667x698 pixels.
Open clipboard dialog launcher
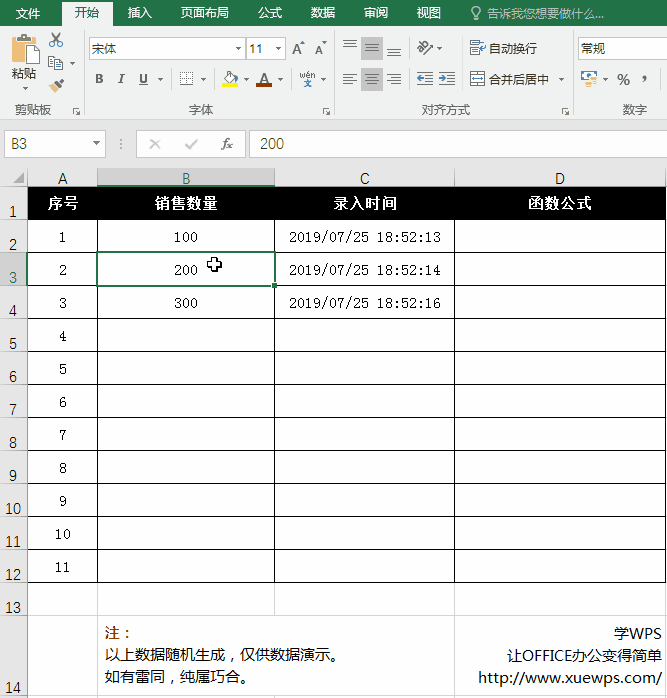coord(77,111)
